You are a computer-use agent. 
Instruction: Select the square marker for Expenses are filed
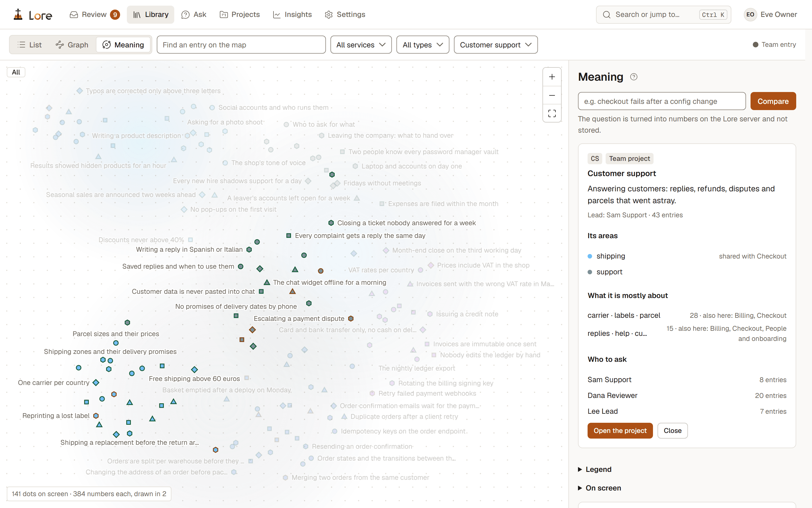pyautogui.click(x=382, y=204)
